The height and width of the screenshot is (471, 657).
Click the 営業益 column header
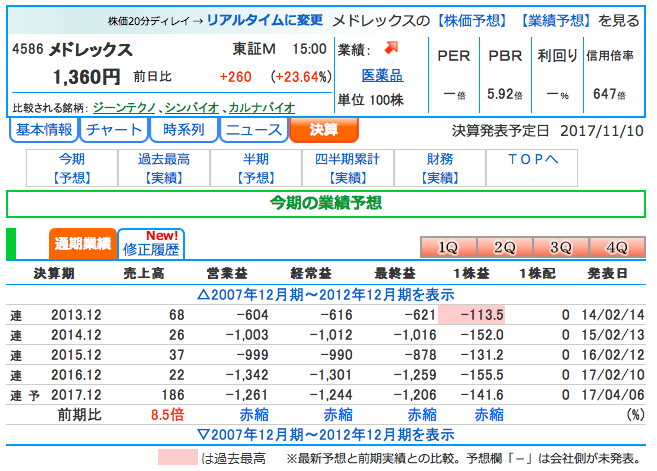[227, 273]
